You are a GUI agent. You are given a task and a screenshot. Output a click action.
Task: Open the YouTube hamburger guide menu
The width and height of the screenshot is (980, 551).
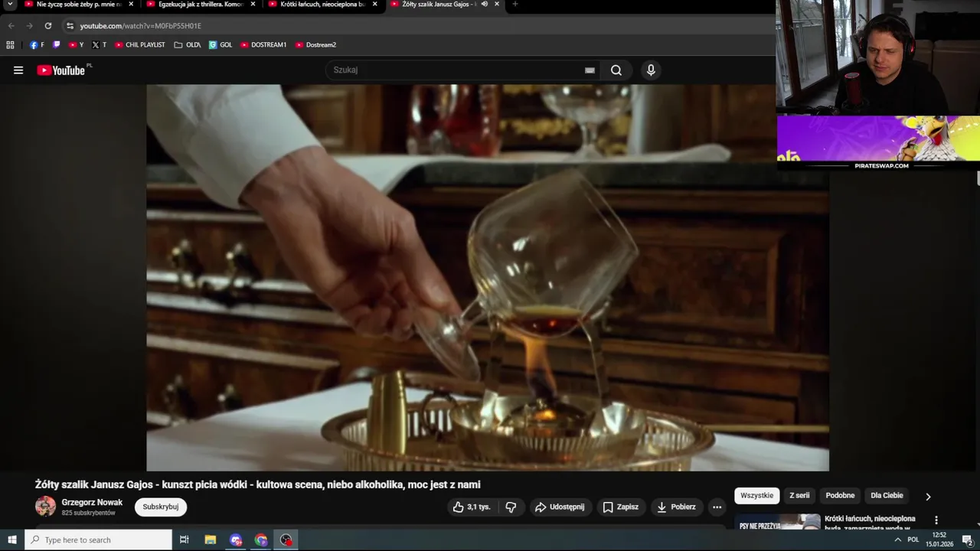(x=18, y=70)
